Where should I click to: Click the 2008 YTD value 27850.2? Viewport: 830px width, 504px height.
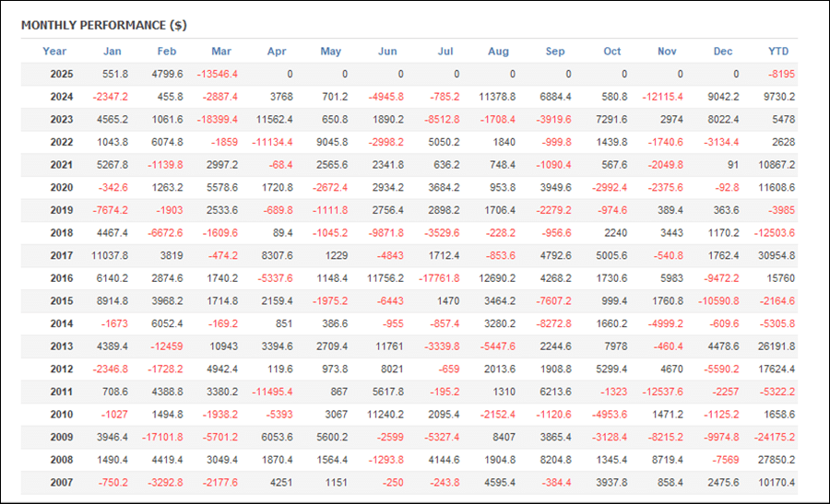777,460
